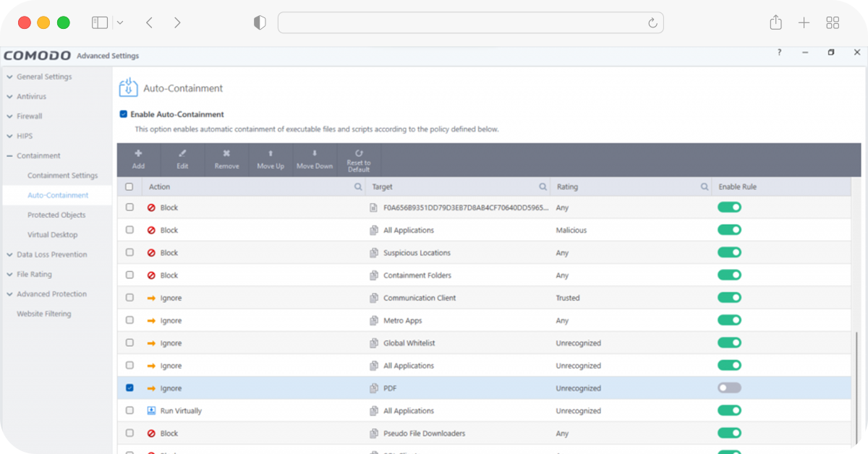Select Auto-Containment in sidebar
Viewport: 868px width, 454px height.
(58, 195)
